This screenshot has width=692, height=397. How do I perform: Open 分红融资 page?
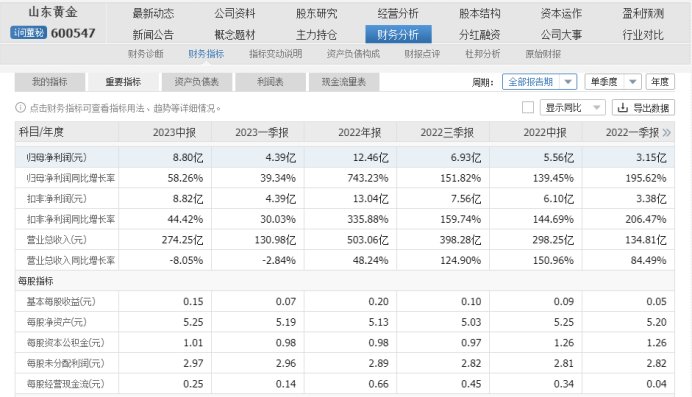pos(480,34)
